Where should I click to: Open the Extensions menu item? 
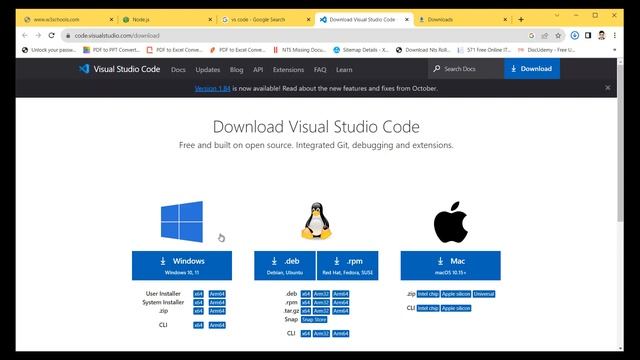(x=288, y=70)
